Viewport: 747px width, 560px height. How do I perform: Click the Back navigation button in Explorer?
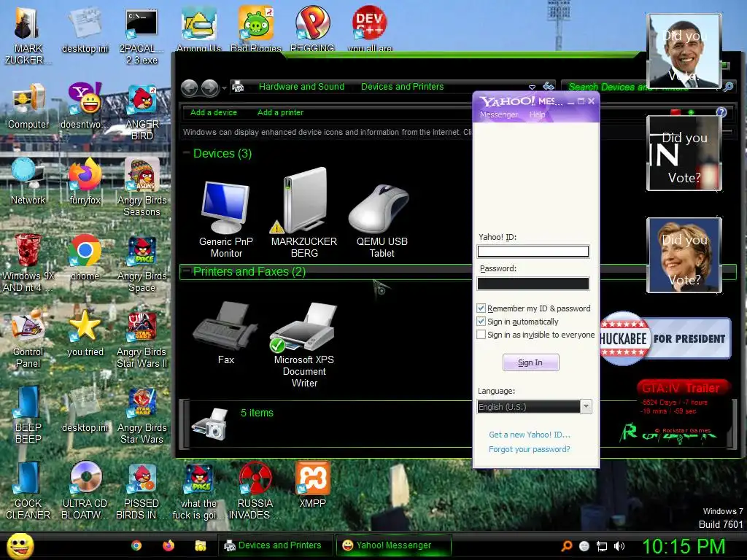pyautogui.click(x=190, y=88)
